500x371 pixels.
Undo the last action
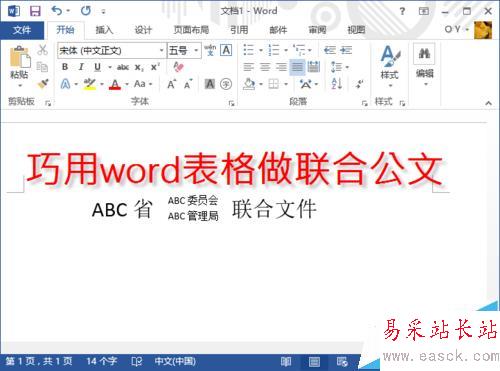[x=57, y=11]
